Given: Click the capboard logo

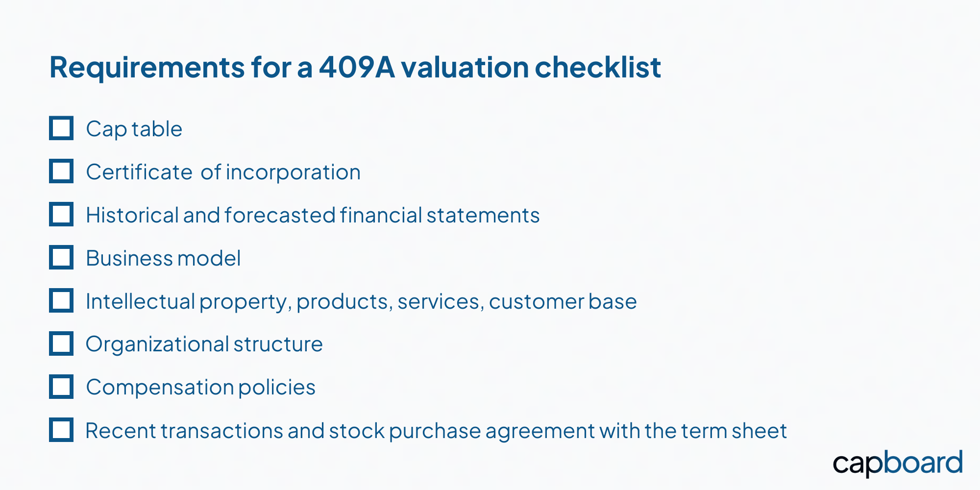Looking at the screenshot, I should [898, 463].
